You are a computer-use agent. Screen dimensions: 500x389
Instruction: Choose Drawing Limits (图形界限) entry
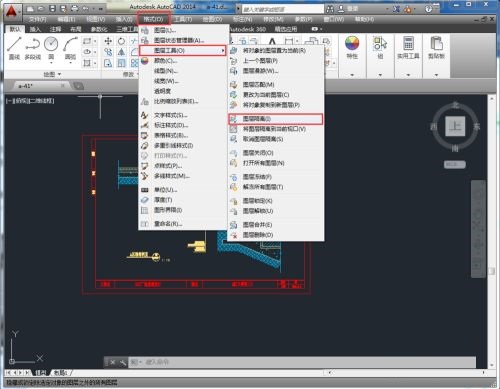(x=183, y=210)
